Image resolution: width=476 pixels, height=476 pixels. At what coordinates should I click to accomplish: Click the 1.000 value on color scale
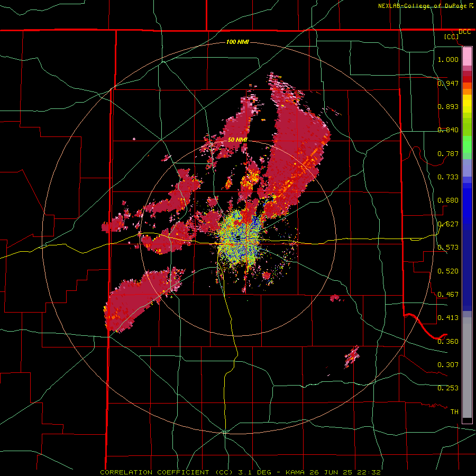click(x=448, y=59)
